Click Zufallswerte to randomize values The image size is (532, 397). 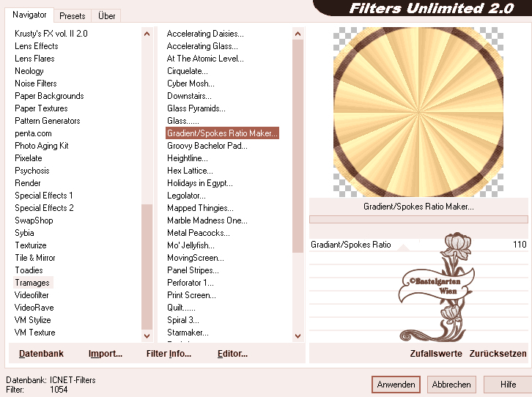click(x=436, y=354)
